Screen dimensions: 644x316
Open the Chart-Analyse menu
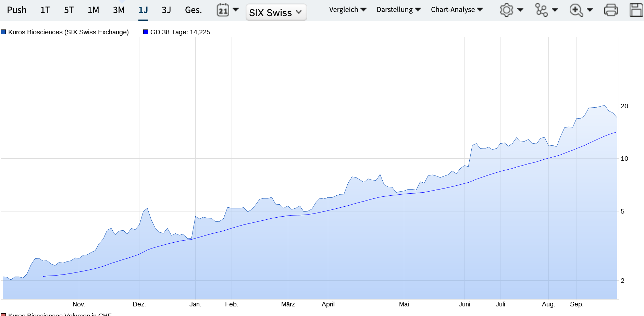tap(457, 10)
